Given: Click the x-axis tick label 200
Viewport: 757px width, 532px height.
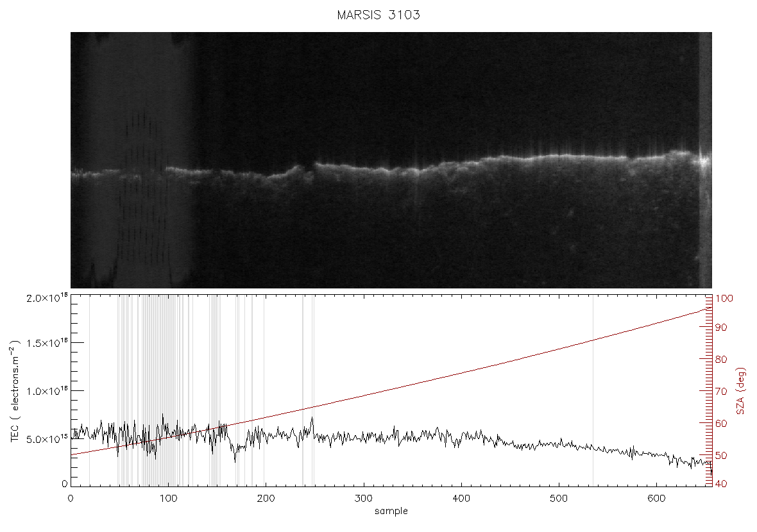Looking at the screenshot, I should [x=266, y=499].
